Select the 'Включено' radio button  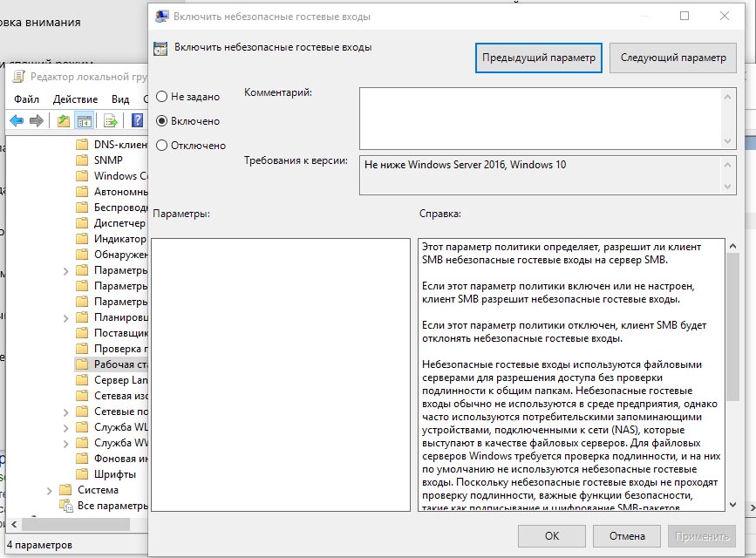coord(161,121)
